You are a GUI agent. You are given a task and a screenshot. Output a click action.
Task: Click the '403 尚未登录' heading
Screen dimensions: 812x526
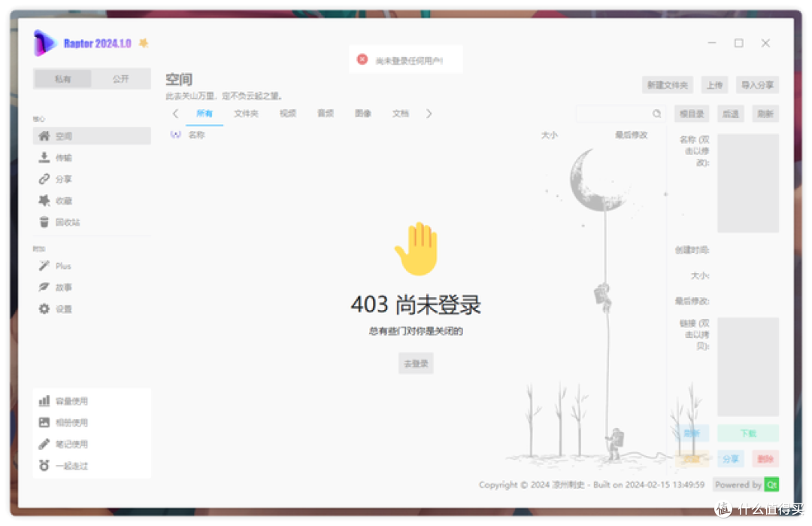(416, 305)
